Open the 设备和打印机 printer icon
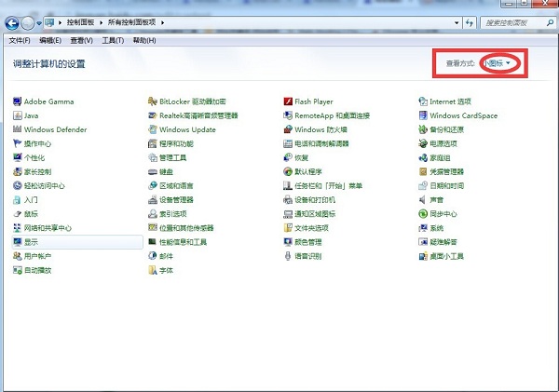Viewport: 559px width, 392px height. [288, 200]
